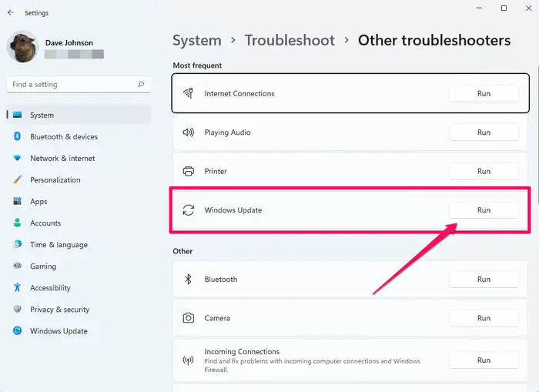Click the Personalization paintbrush icon
The width and height of the screenshot is (539, 392).
[x=17, y=179]
